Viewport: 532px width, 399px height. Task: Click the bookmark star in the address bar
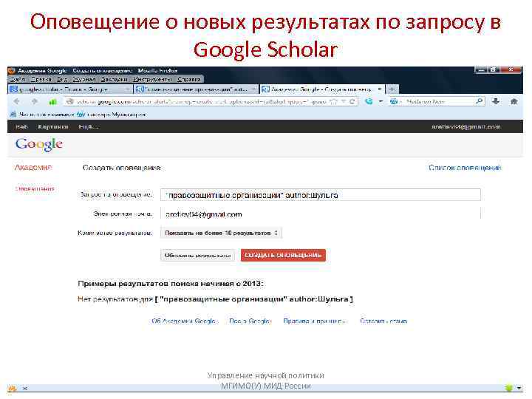[x=334, y=101]
